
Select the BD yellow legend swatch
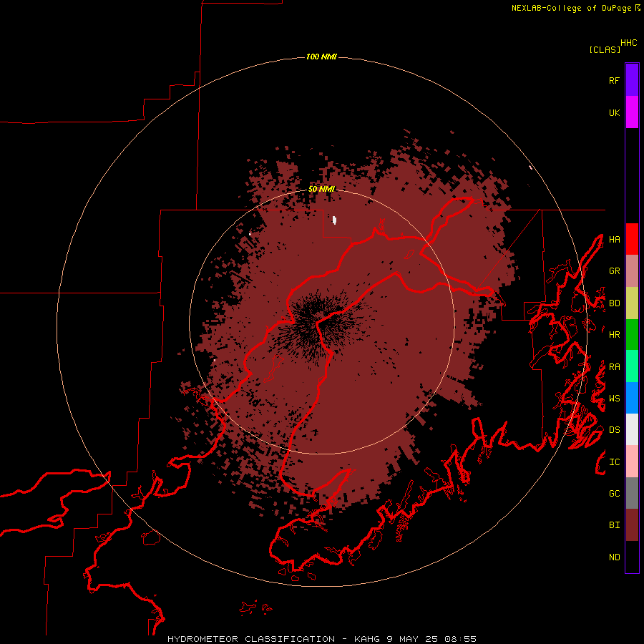tap(632, 303)
